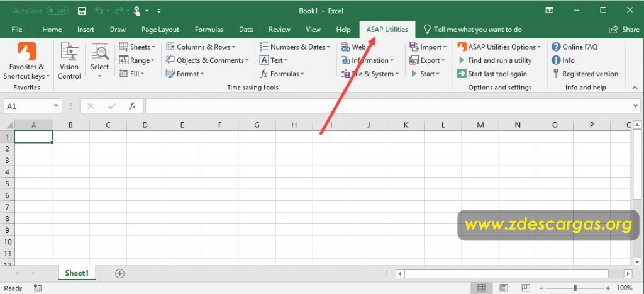This screenshot has width=644, height=294.
Task: Open Objects & Comments utilities menu
Action: [207, 60]
